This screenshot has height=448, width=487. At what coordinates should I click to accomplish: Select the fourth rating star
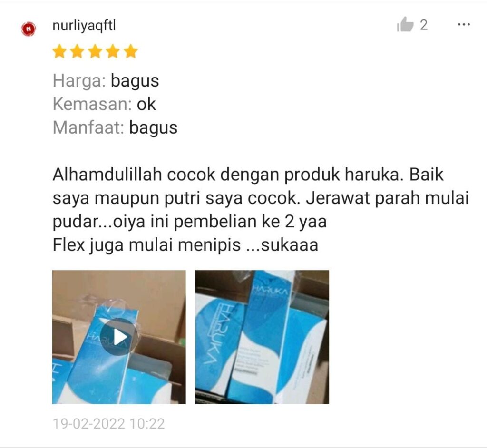[113, 51]
